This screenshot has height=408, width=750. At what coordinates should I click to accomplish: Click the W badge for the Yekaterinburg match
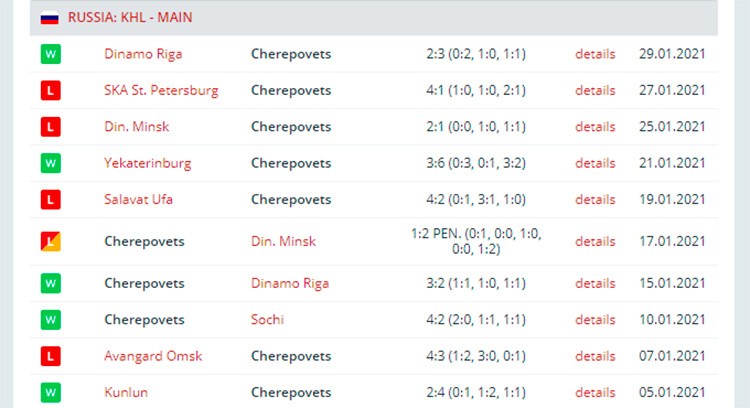51,163
